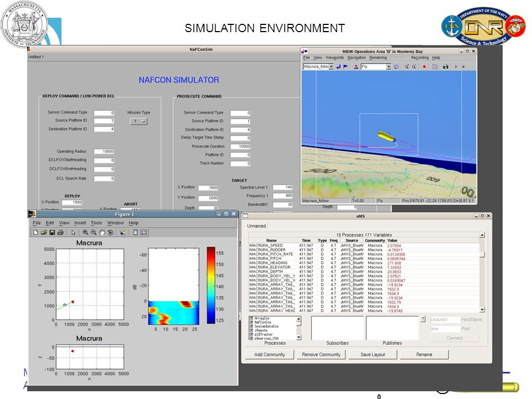Click the Insert Colorbar icon in Figure 1
The height and width of the screenshot is (399, 532).
click(x=135, y=233)
